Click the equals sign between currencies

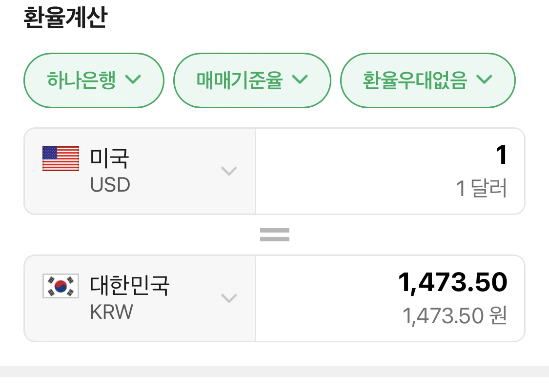pyautogui.click(x=274, y=235)
